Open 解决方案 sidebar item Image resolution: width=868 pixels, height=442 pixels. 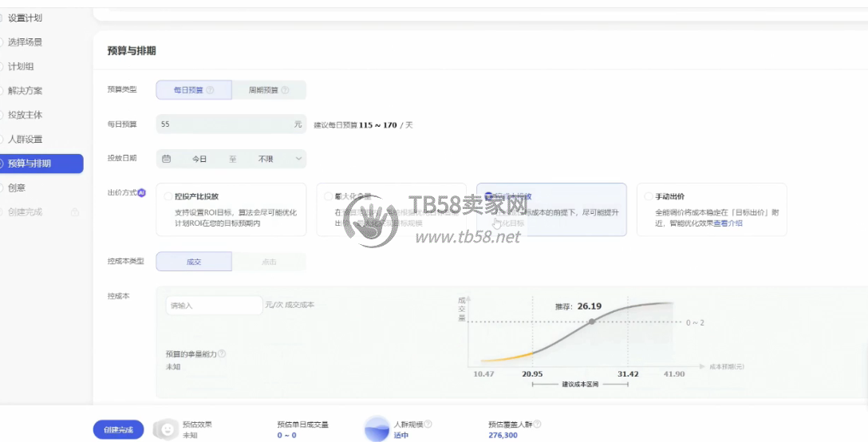click(x=25, y=91)
